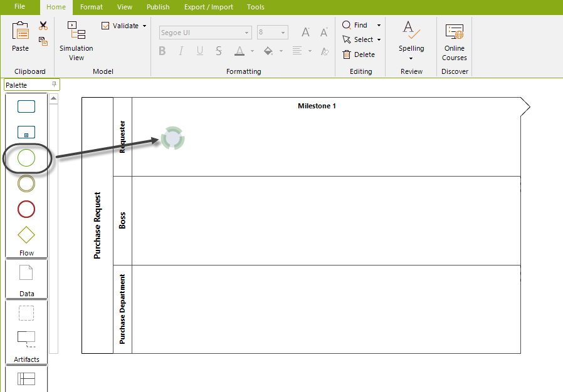Switch to the Publish tab
The height and width of the screenshot is (392, 563).
158,7
